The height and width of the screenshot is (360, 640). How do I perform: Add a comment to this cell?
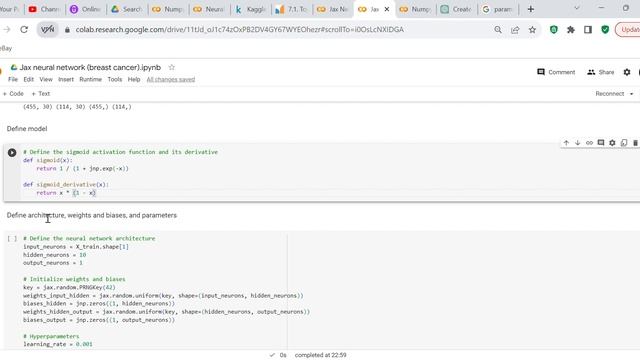601,143
